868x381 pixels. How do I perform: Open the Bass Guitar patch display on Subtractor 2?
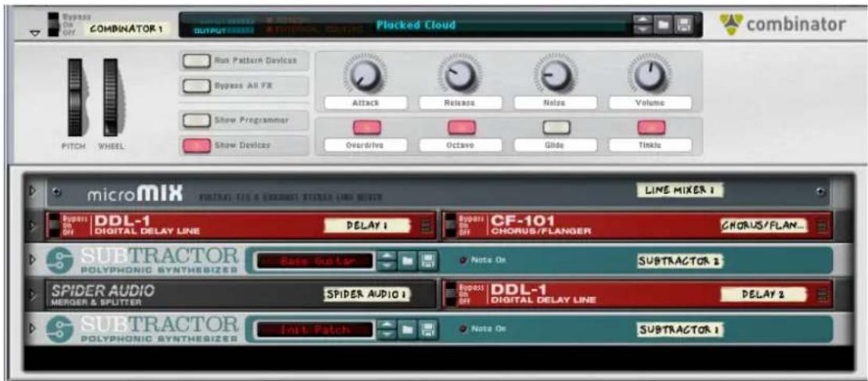click(315, 261)
